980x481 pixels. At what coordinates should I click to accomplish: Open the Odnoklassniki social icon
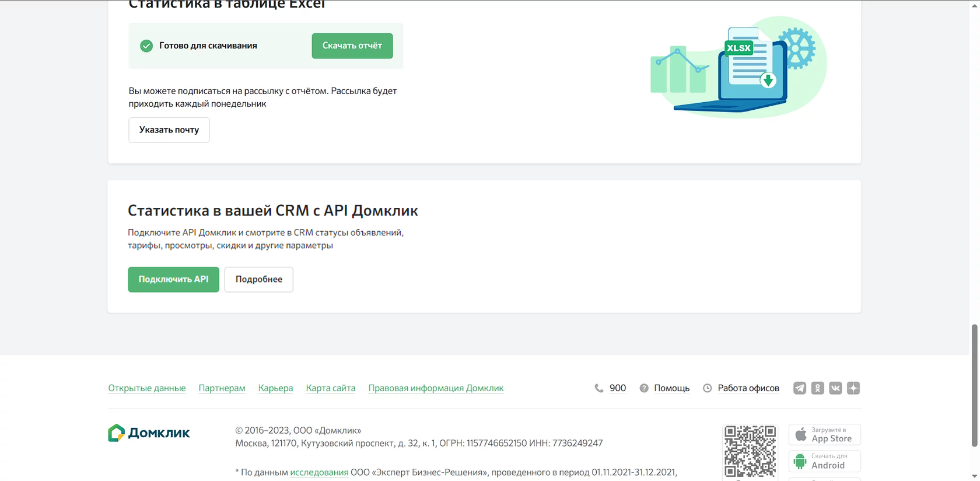818,388
